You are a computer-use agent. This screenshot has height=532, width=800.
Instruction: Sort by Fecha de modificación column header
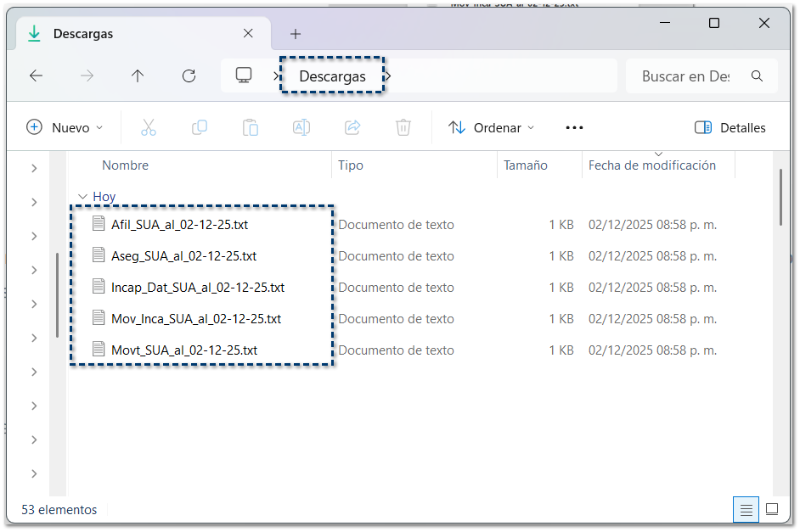pos(652,165)
